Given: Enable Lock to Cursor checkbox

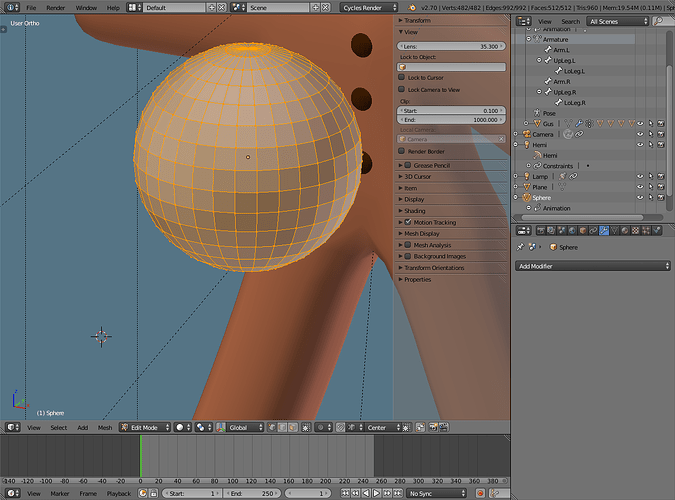Looking at the screenshot, I should (401, 78).
